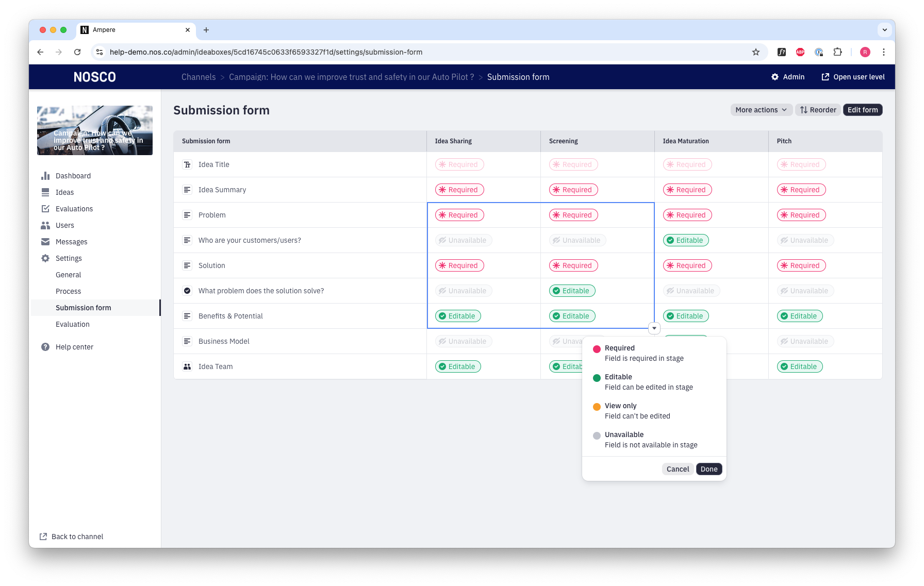Open Solution Required status in Idea Maturation
The width and height of the screenshot is (924, 586).
point(687,265)
